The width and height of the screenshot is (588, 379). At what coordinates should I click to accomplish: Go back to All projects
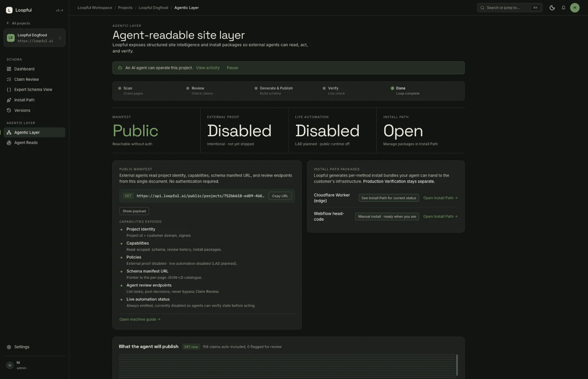pyautogui.click(x=18, y=23)
